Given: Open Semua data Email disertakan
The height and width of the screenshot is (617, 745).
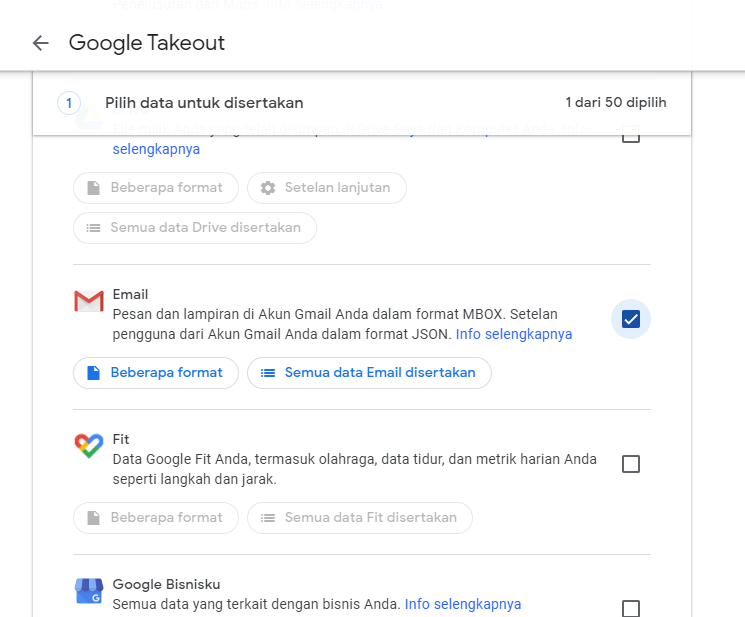Looking at the screenshot, I should tap(369, 373).
